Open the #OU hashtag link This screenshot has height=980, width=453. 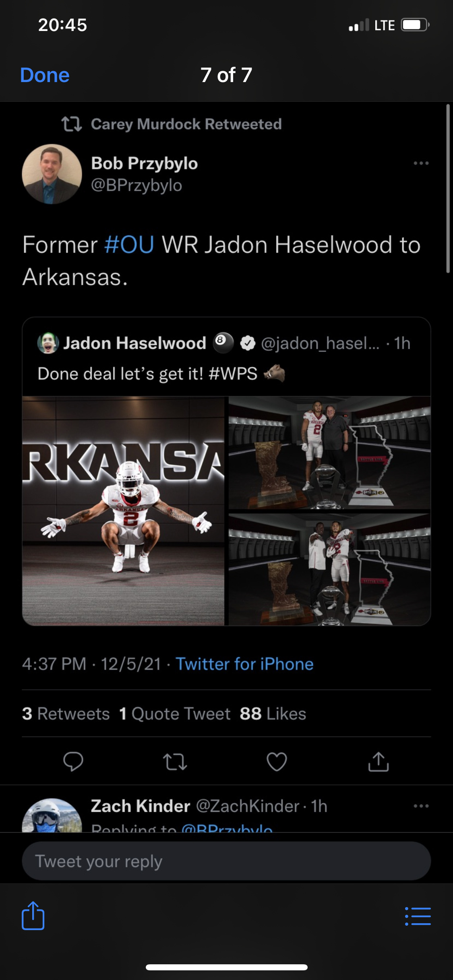(x=129, y=245)
